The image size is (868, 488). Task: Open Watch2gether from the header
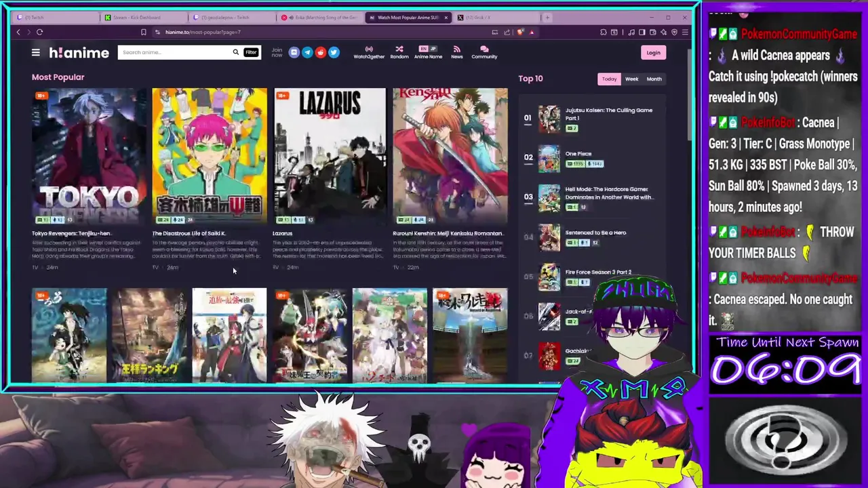369,52
